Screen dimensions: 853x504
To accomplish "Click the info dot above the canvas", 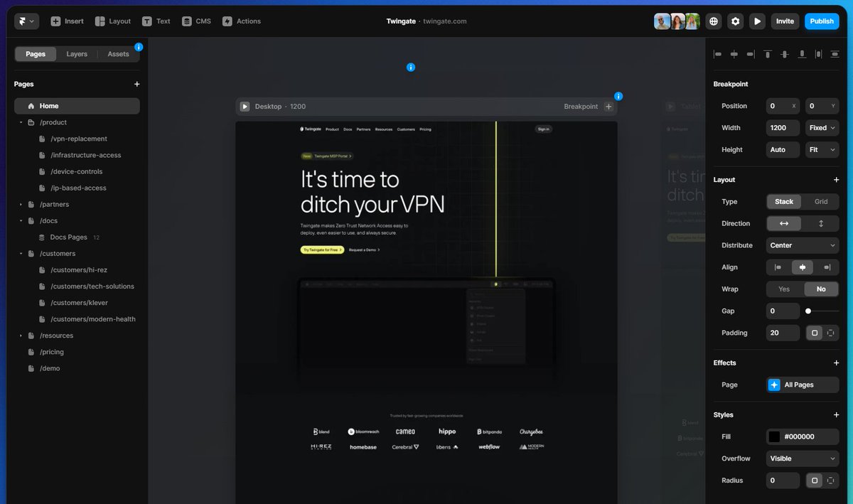I will [x=411, y=68].
